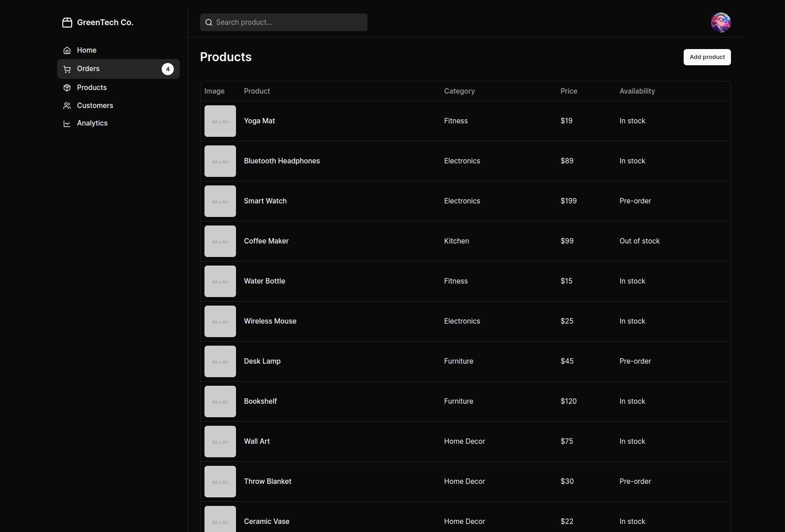Click the Smart Watch image thumbnail
This screenshot has width=785, height=532.
(x=220, y=201)
